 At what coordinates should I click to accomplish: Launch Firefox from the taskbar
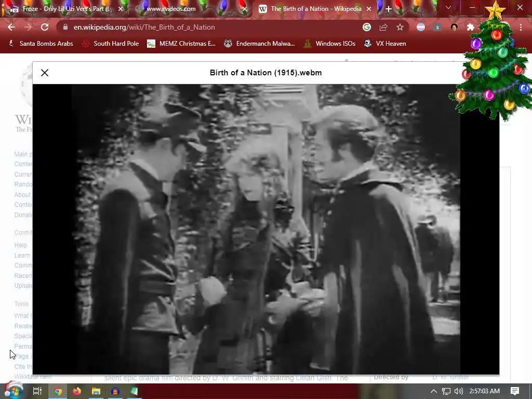tap(77, 391)
